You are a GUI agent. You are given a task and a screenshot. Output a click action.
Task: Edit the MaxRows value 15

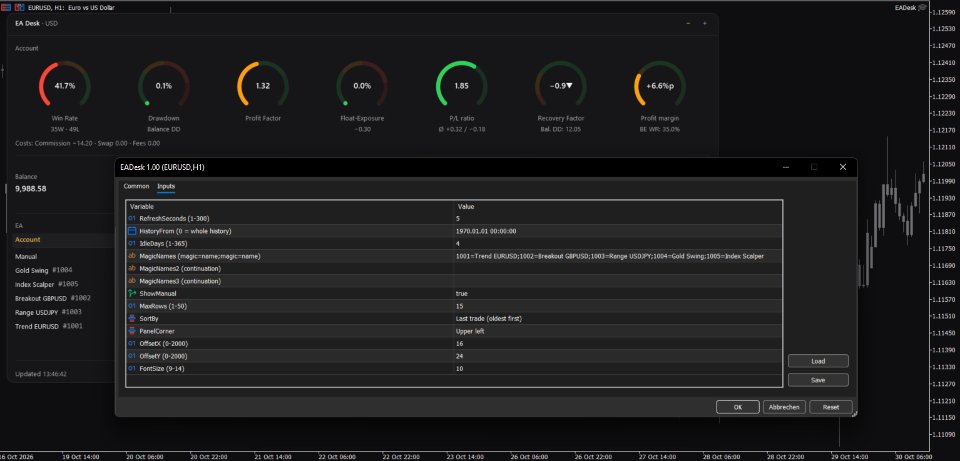pyautogui.click(x=617, y=306)
